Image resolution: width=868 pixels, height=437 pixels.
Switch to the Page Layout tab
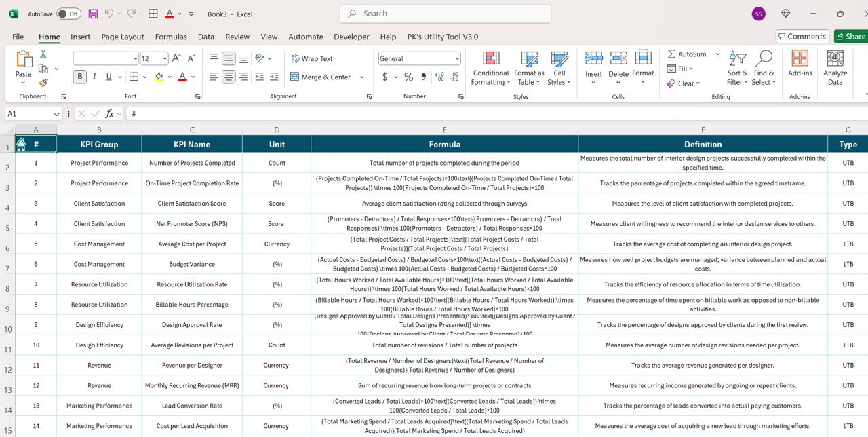point(123,37)
